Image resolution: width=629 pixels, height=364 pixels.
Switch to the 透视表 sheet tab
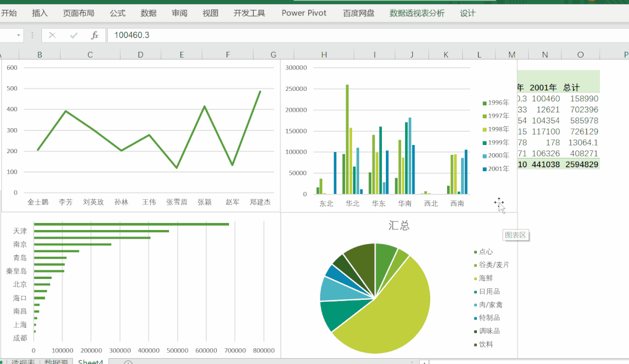pyautogui.click(x=23, y=362)
